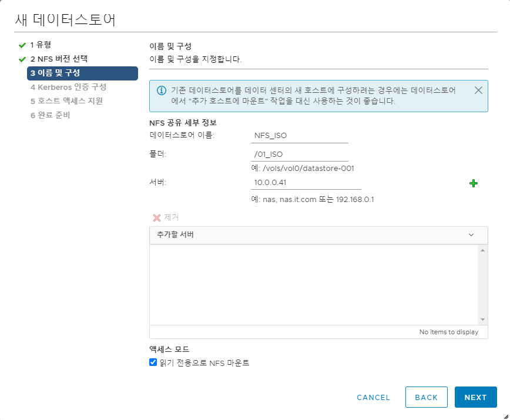510x420 pixels.
Task: Click the red X 제거 remove icon
Action: [x=157, y=218]
